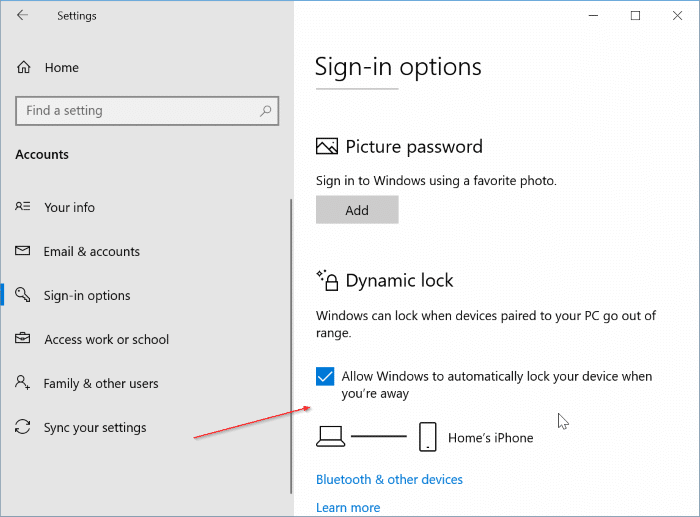Click the Accounts section heading
The image size is (700, 517).
pos(42,154)
